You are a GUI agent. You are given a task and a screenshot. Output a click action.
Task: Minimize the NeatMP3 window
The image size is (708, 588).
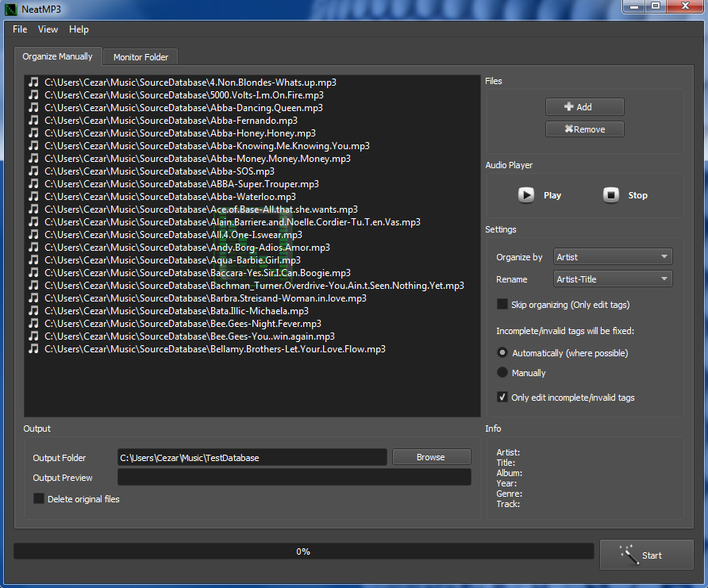coord(634,6)
